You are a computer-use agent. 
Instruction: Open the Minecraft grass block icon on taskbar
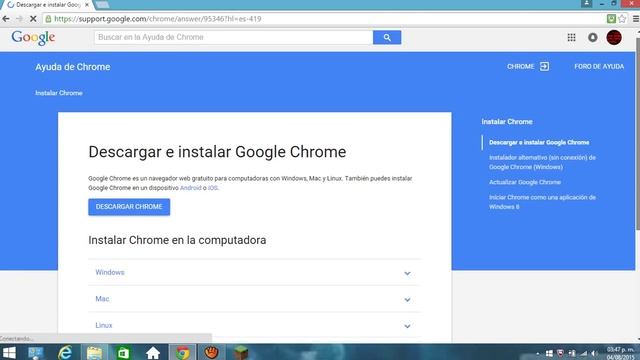pyautogui.click(x=241, y=353)
